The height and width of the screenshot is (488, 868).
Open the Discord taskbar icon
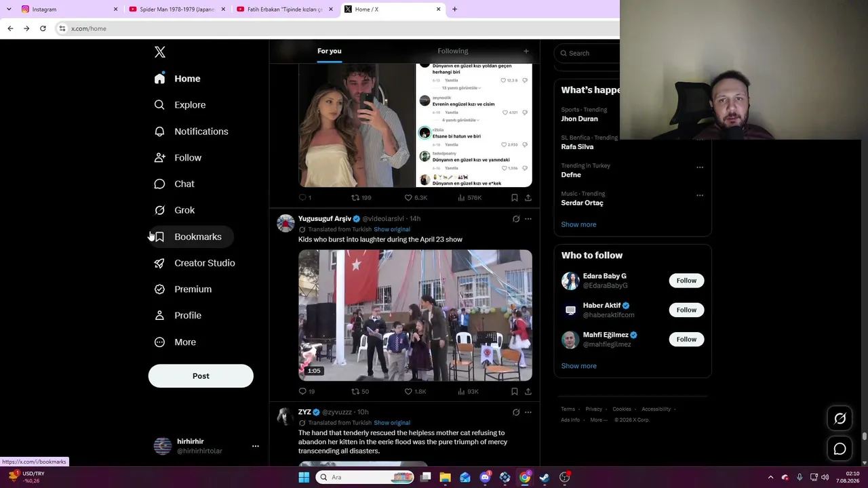tap(485, 477)
